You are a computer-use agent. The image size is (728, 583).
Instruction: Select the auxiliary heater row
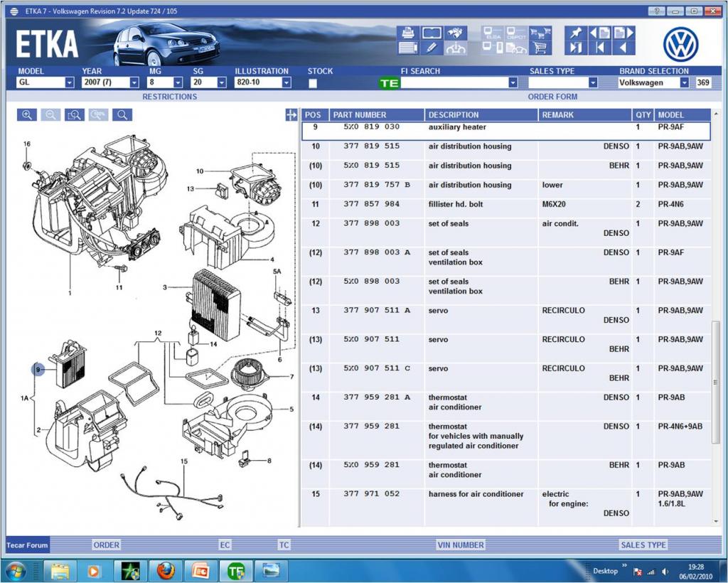(x=506, y=131)
